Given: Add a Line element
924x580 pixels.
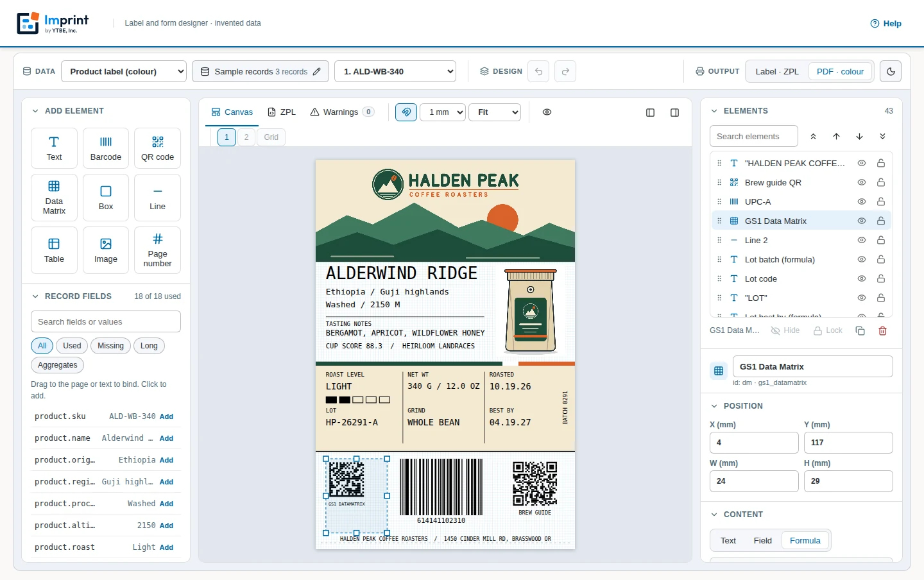Looking at the screenshot, I should [157, 198].
